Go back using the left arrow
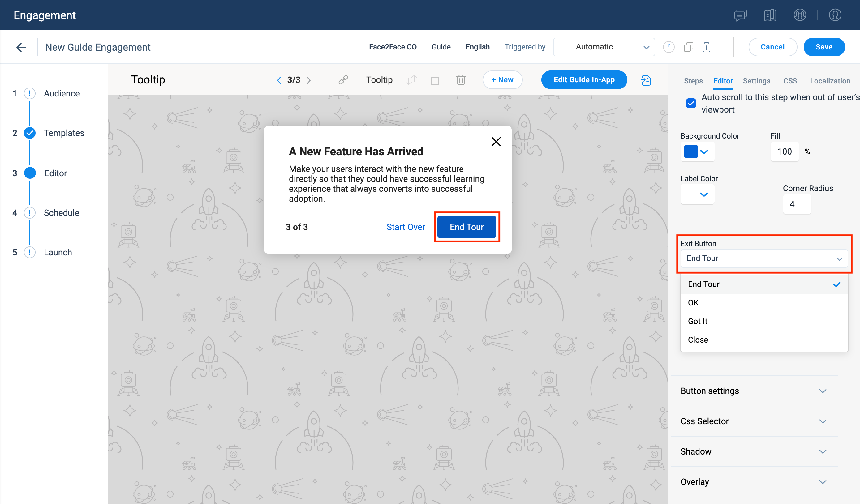 pos(21,47)
